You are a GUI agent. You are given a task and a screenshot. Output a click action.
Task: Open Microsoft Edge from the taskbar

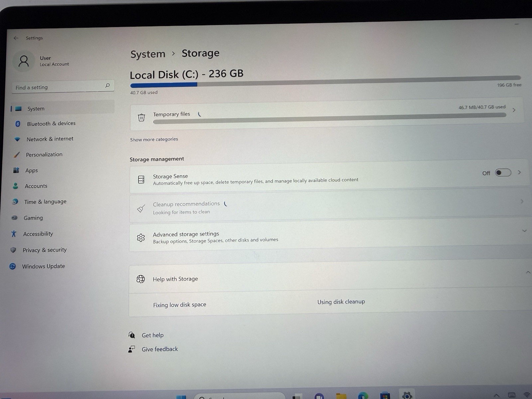tap(363, 396)
